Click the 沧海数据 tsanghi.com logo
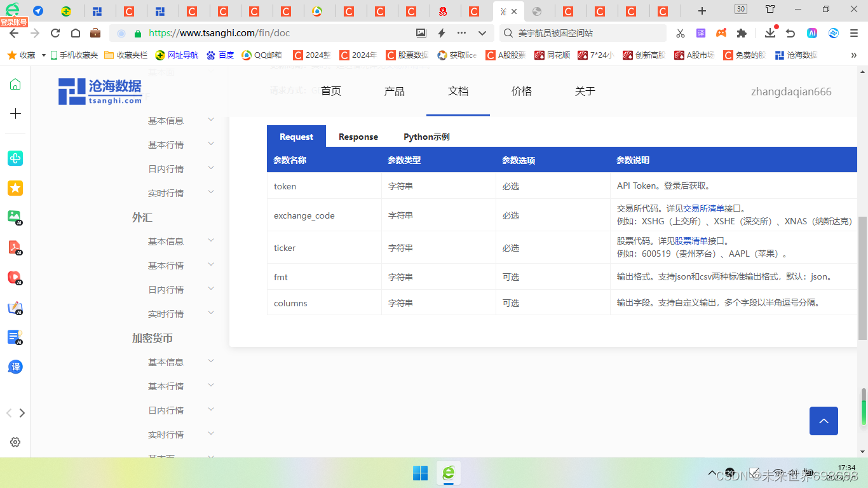Screen dimensions: 868x488 [x=100, y=91]
